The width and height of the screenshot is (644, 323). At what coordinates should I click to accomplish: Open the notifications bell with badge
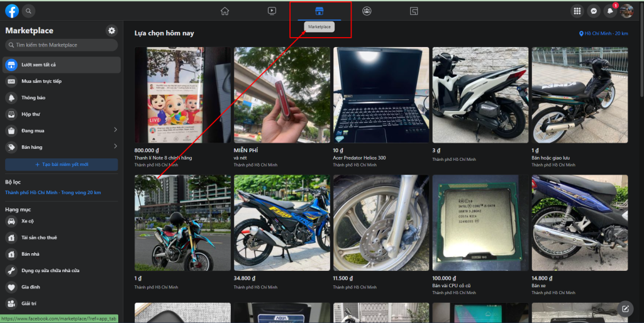tap(609, 11)
